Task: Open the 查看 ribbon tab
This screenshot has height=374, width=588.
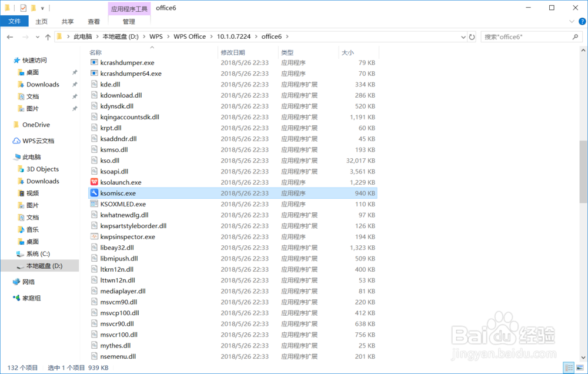Action: (93, 21)
